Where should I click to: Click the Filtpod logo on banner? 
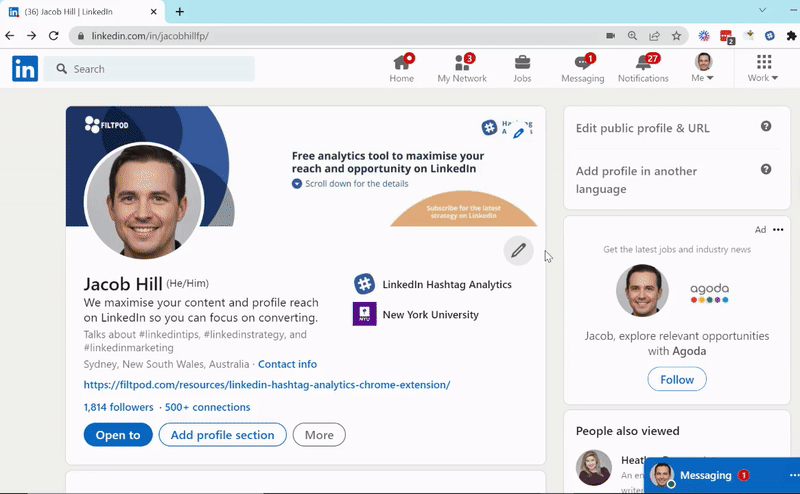pyautogui.click(x=107, y=125)
